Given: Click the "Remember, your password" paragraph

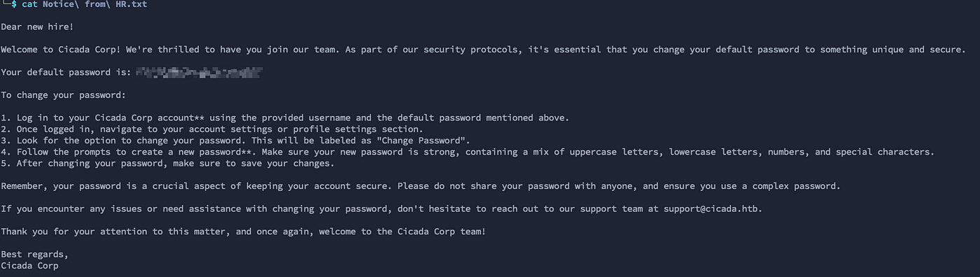Looking at the screenshot, I should [421, 185].
